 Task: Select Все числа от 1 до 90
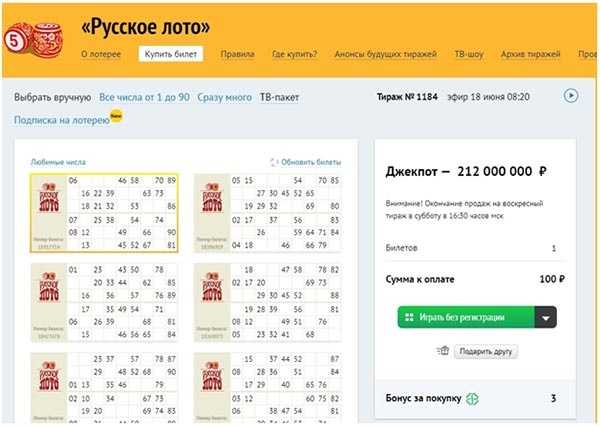[144, 97]
